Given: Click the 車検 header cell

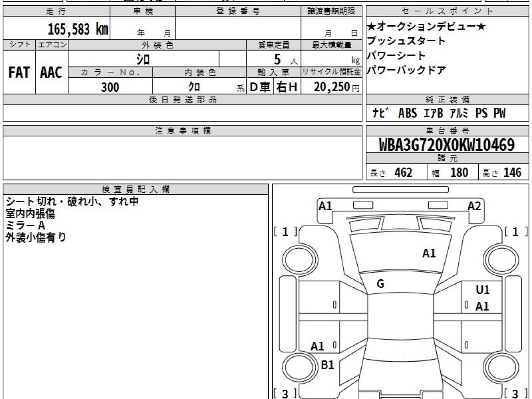Looking at the screenshot, I should (x=143, y=12).
